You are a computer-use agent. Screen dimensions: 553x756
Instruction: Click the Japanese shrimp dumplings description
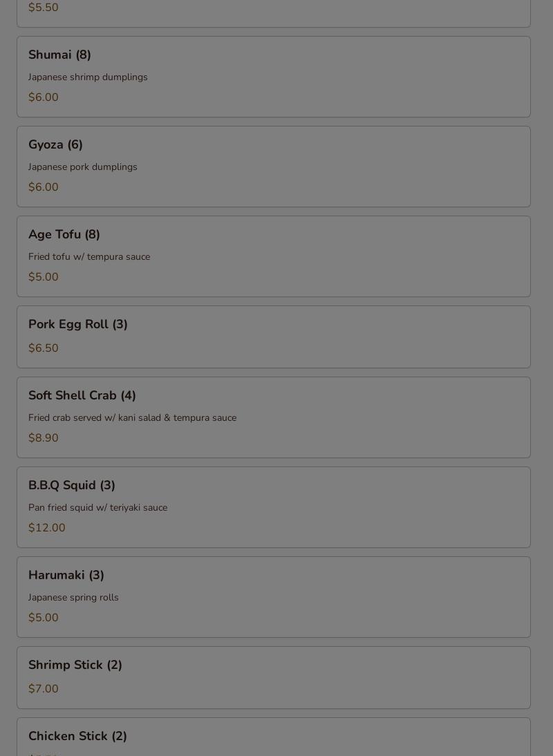point(88,77)
